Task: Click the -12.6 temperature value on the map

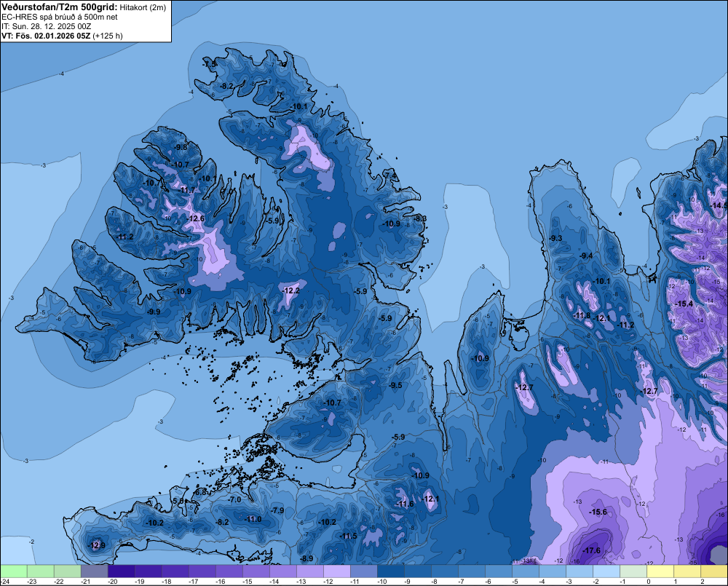Action: click(195, 218)
